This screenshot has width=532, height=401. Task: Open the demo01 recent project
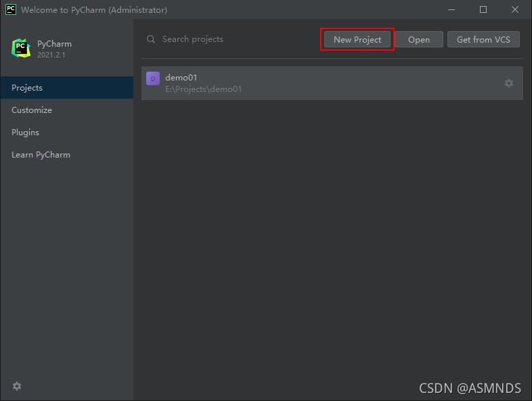pos(332,83)
